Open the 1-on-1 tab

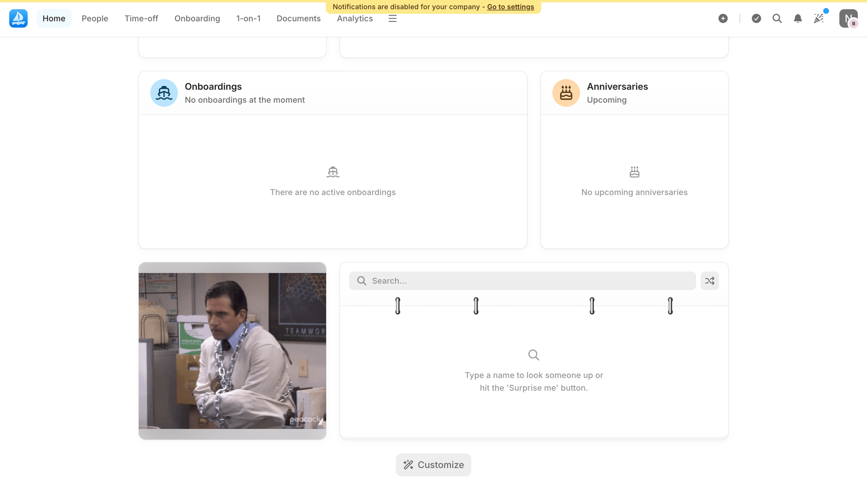coord(248,18)
